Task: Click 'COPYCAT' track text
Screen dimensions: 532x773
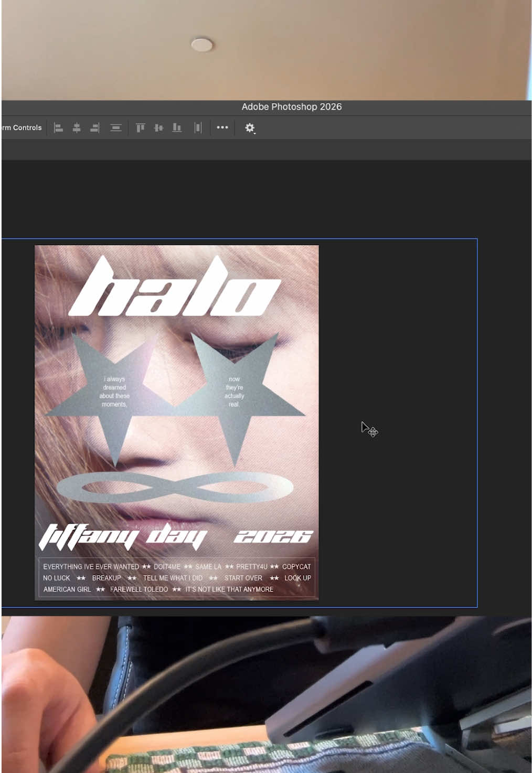Action: (296, 567)
